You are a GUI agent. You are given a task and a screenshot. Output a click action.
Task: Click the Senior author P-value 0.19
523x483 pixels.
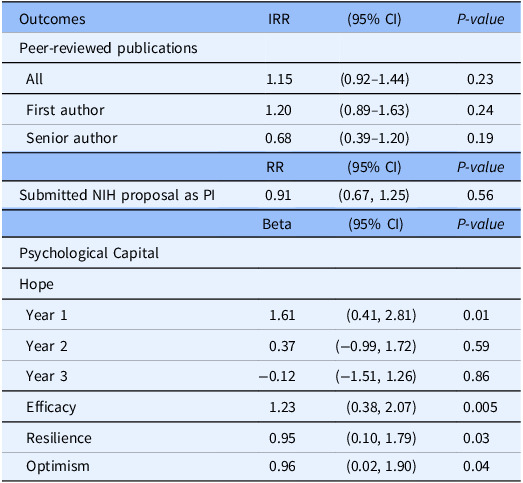click(x=480, y=138)
